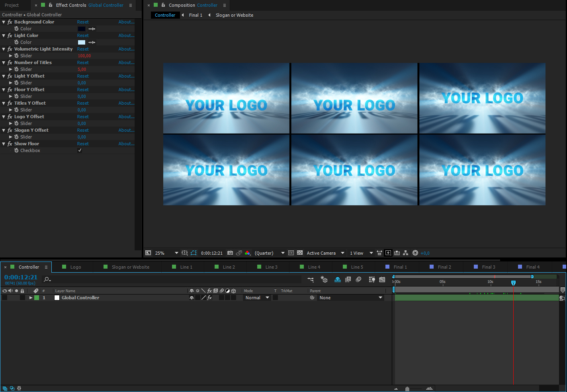Reset Volumetric Light Intensity effect
567x392 pixels.
pyautogui.click(x=83, y=49)
